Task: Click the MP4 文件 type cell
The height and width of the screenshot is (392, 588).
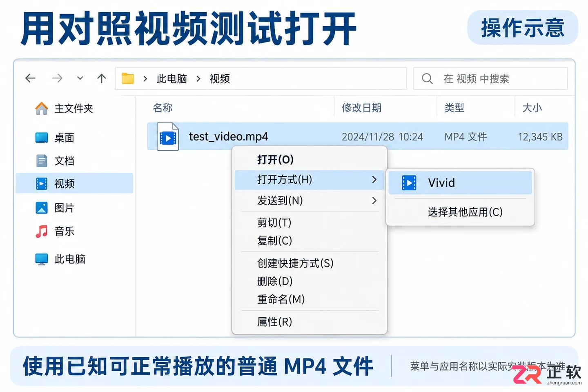Action: pos(465,137)
